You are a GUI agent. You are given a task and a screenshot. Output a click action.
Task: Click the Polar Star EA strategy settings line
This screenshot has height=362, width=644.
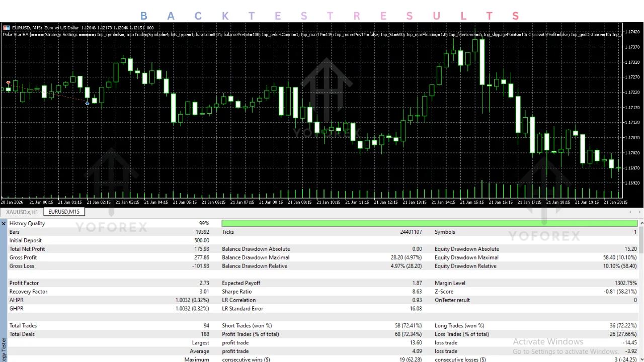(x=312, y=35)
